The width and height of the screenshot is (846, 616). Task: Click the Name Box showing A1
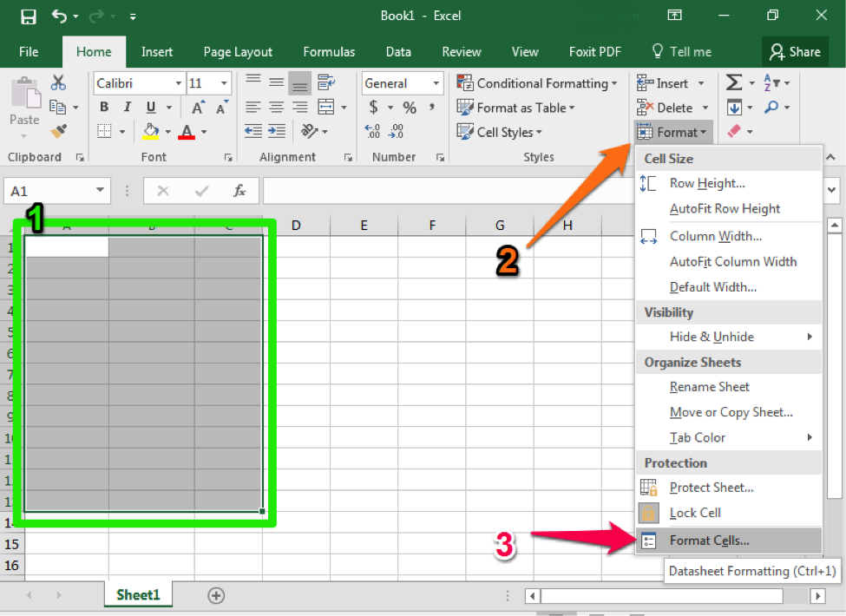coord(49,191)
